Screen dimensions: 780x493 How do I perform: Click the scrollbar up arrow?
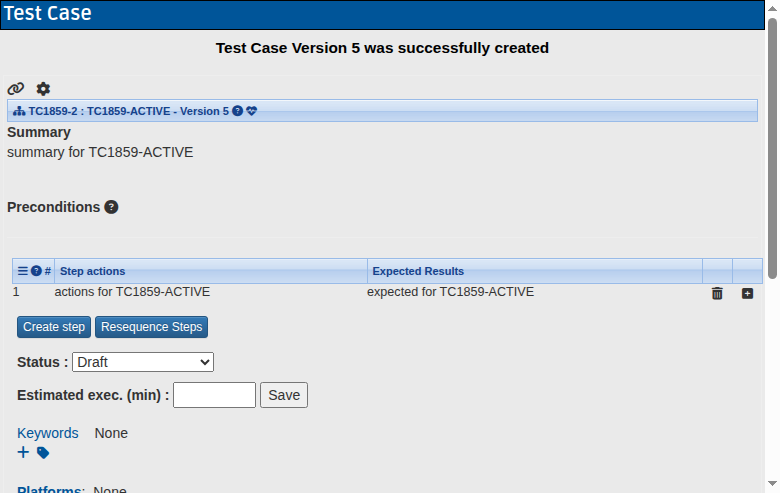click(772, 8)
